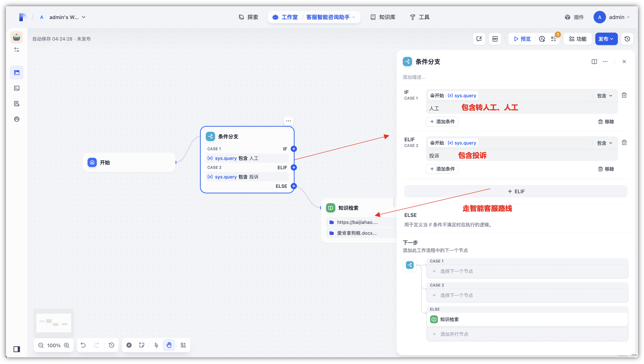Change CASE 2 operator 包含 dropdown
Viewport: 644px width, 364px height.
(x=605, y=143)
